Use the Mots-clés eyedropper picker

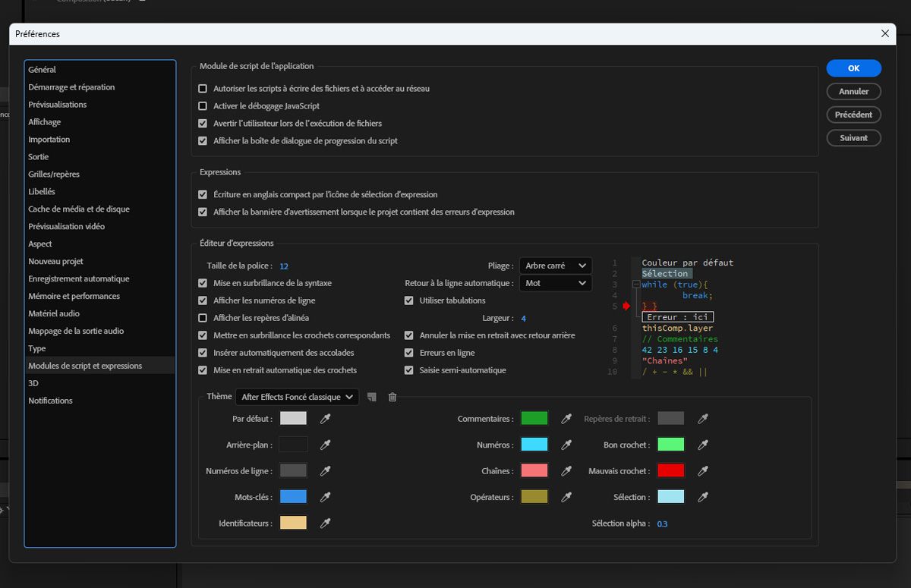[x=325, y=497]
